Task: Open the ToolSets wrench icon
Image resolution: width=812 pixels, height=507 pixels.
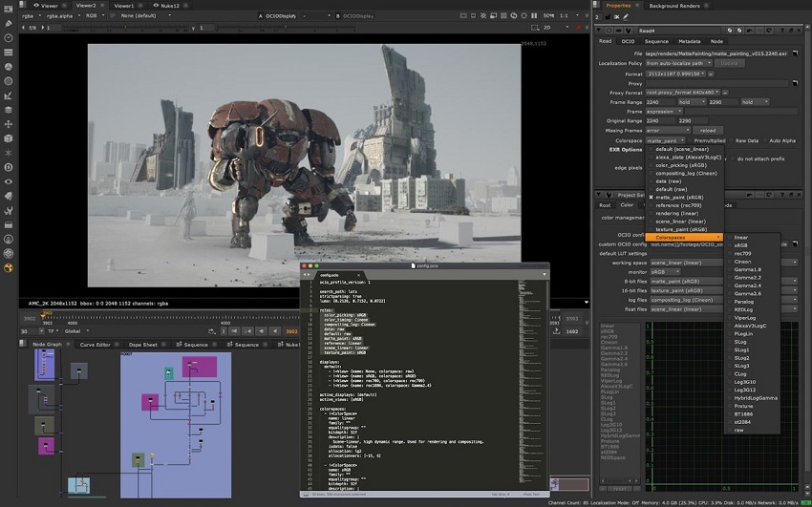Action: [x=9, y=211]
